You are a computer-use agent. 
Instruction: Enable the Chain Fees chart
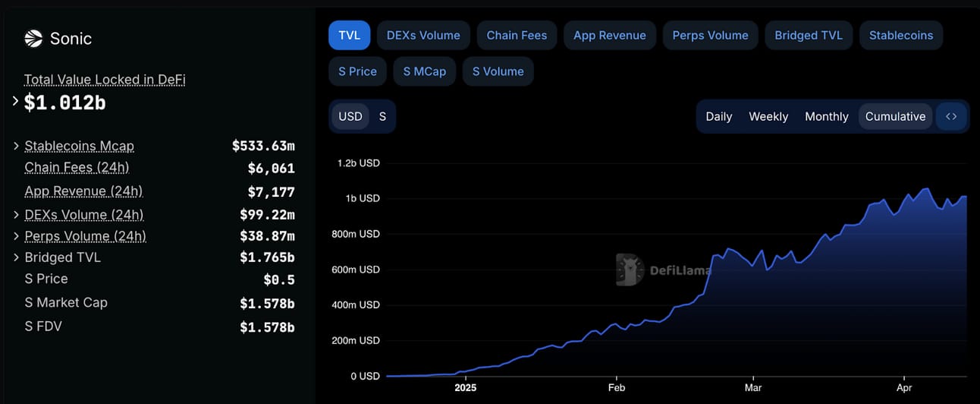point(517,35)
